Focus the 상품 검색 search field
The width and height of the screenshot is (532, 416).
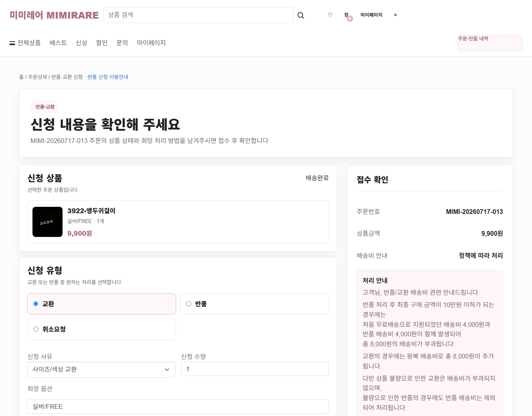click(198, 15)
